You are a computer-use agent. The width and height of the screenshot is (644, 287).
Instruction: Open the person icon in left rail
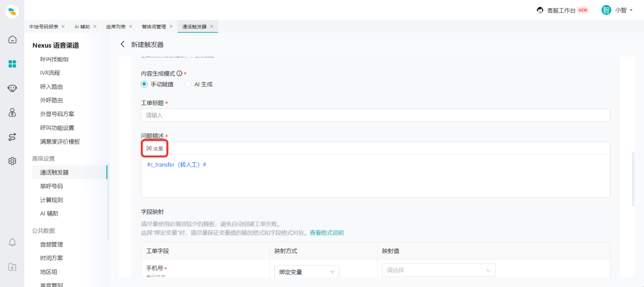12,112
